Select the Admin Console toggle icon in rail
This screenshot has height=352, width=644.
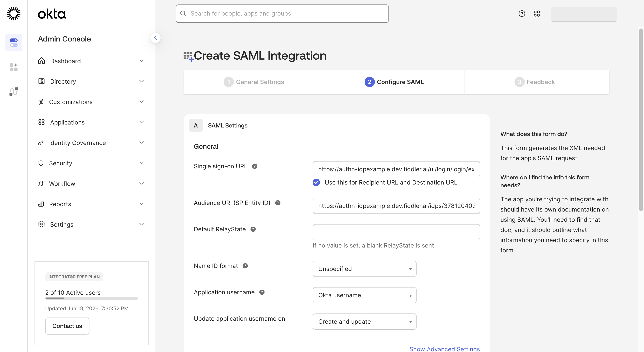pyautogui.click(x=13, y=43)
